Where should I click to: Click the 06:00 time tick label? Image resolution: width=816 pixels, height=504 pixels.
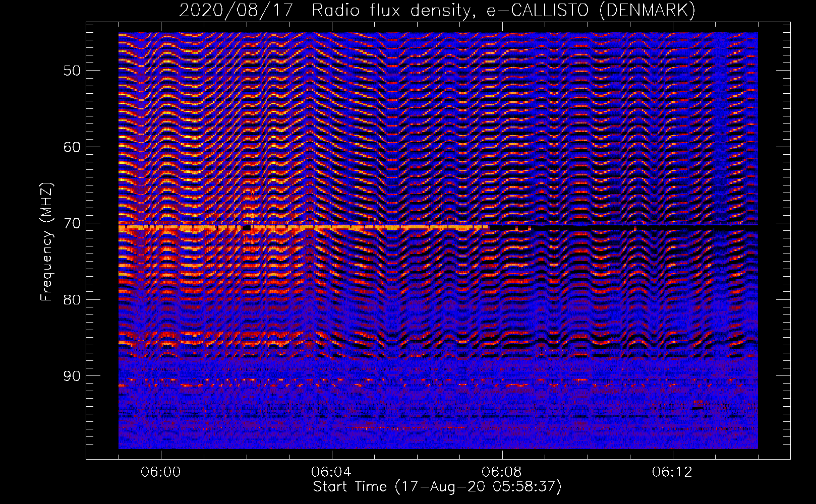161,472
